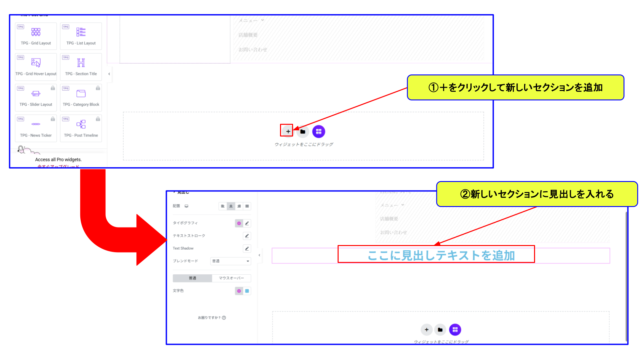Click the purple grid kit button in the lower editor
This screenshot has height=351, width=644.
[x=455, y=330]
